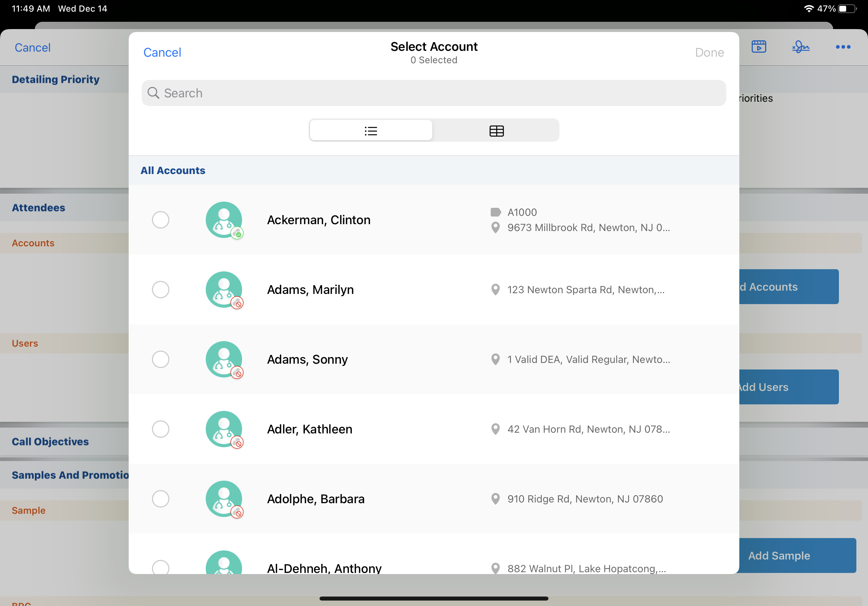Tap the Wi-Fi icon in the status bar
The height and width of the screenshot is (606, 868).
(x=809, y=8)
